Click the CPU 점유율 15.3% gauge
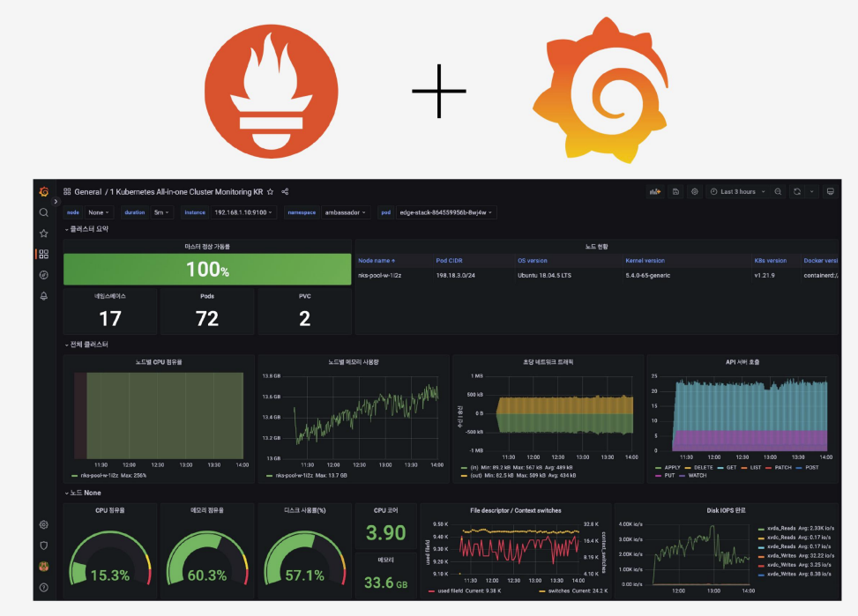 (110, 557)
